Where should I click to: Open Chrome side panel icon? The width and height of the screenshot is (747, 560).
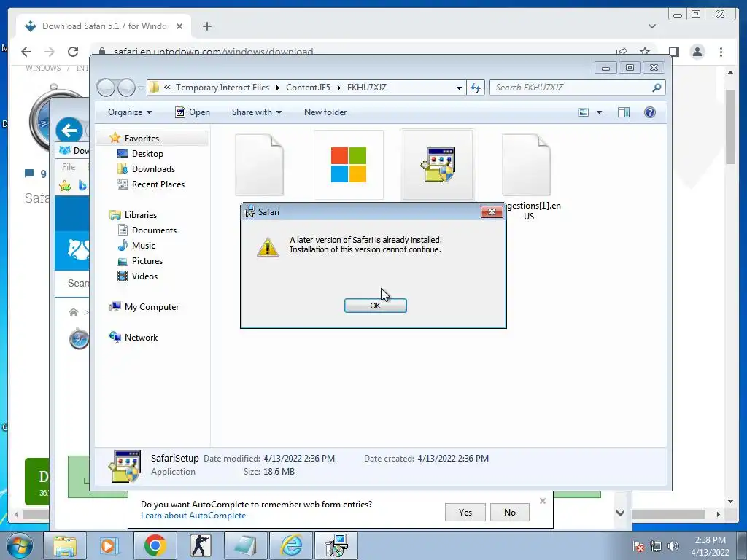pyautogui.click(x=673, y=52)
